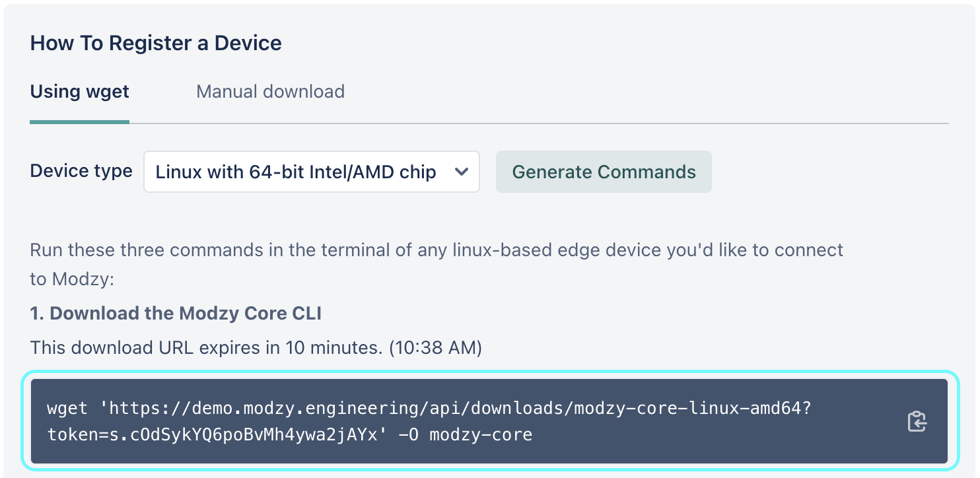This screenshot has width=980, height=478.
Task: Click the word wget inside the code block
Action: (67, 409)
